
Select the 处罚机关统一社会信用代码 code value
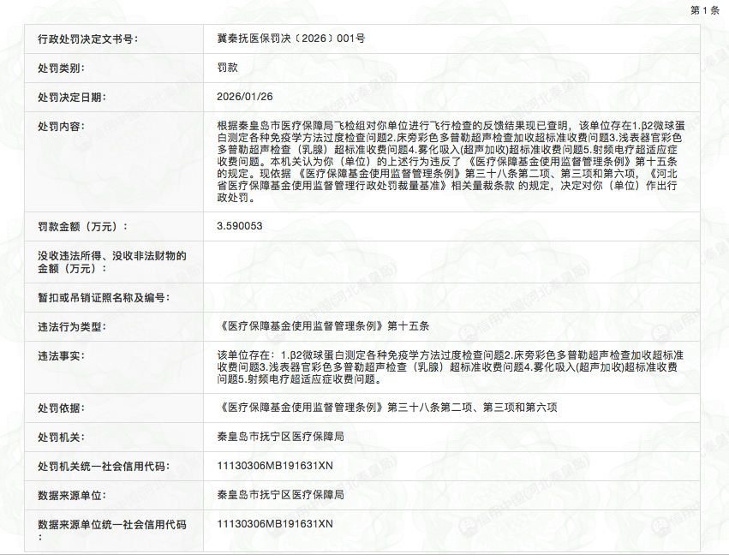[x=275, y=466]
